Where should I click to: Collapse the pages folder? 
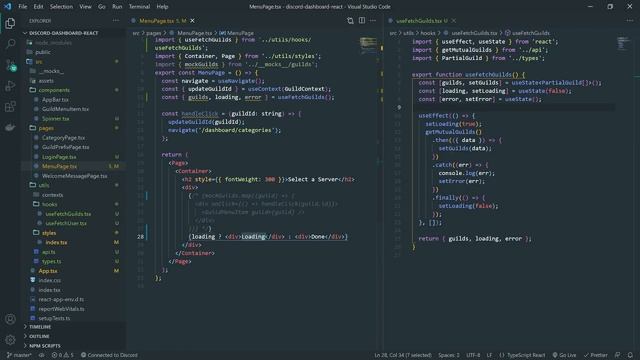46,128
